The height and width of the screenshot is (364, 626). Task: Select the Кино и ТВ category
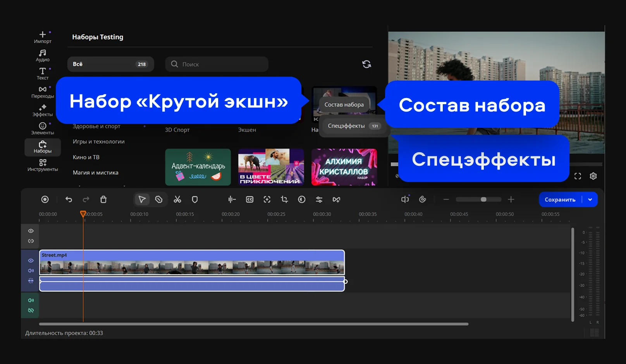point(86,157)
